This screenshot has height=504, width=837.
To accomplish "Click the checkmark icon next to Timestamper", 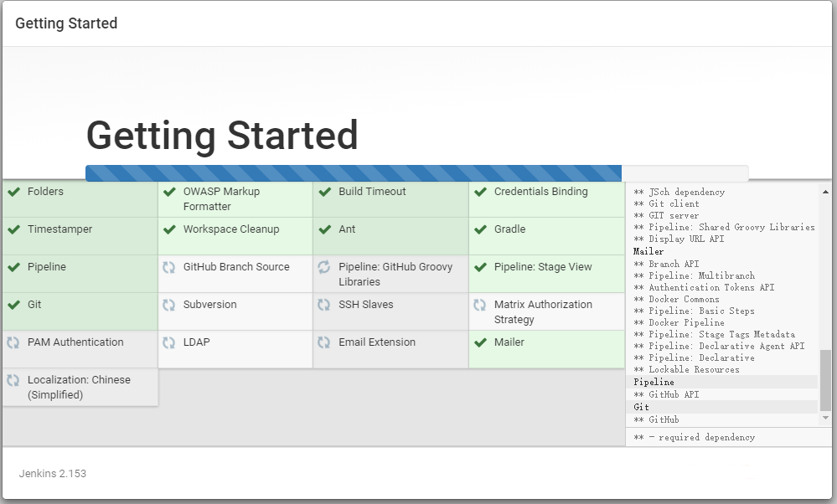I will pos(13,229).
